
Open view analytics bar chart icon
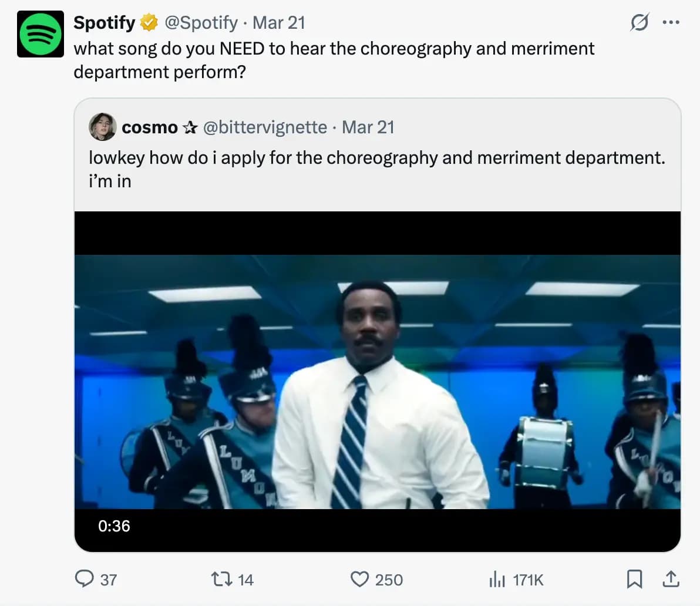pyautogui.click(x=497, y=580)
